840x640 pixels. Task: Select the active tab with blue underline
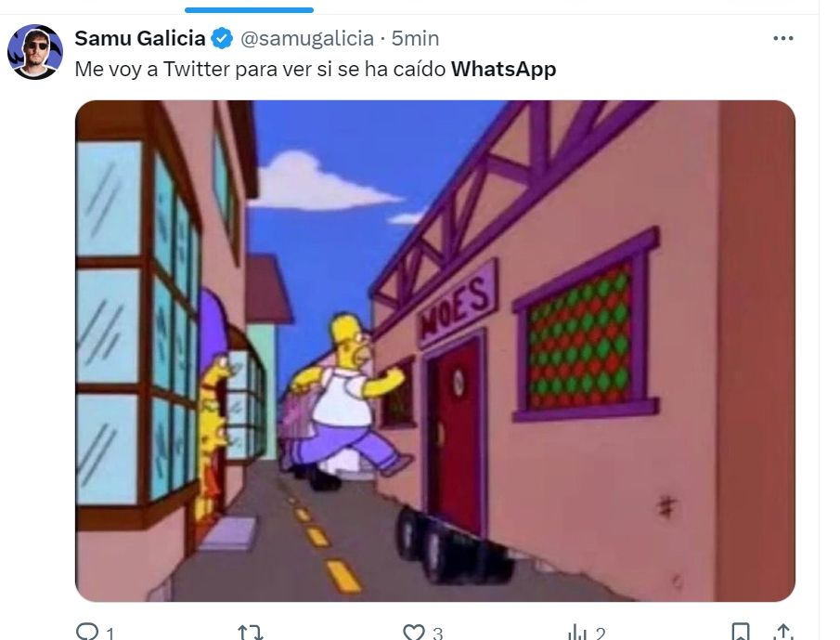[x=249, y=9]
